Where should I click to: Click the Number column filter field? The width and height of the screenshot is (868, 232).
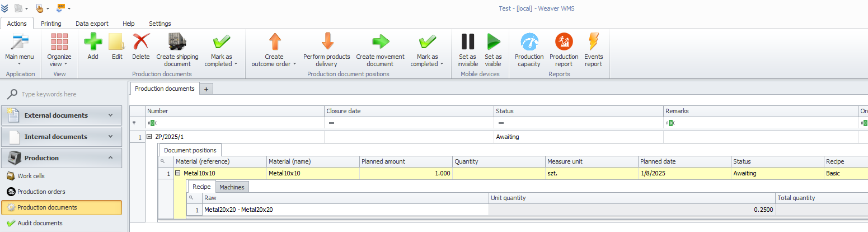pyautogui.click(x=234, y=123)
